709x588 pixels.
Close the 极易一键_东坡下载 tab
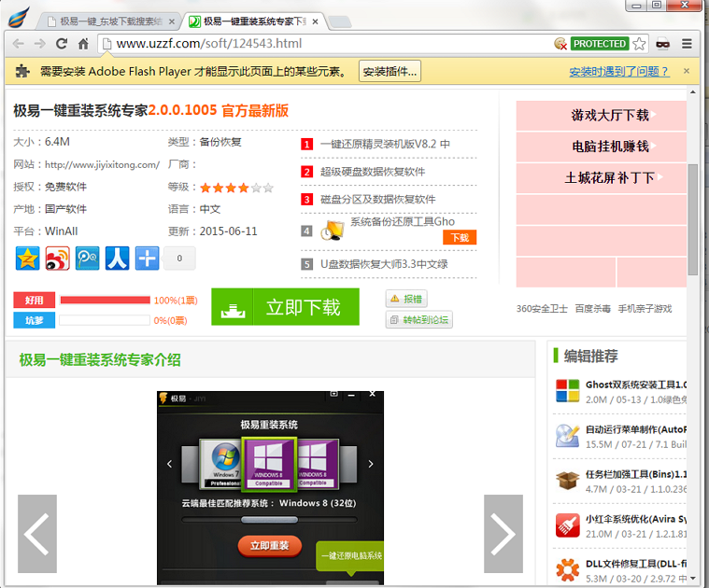pyautogui.click(x=172, y=21)
